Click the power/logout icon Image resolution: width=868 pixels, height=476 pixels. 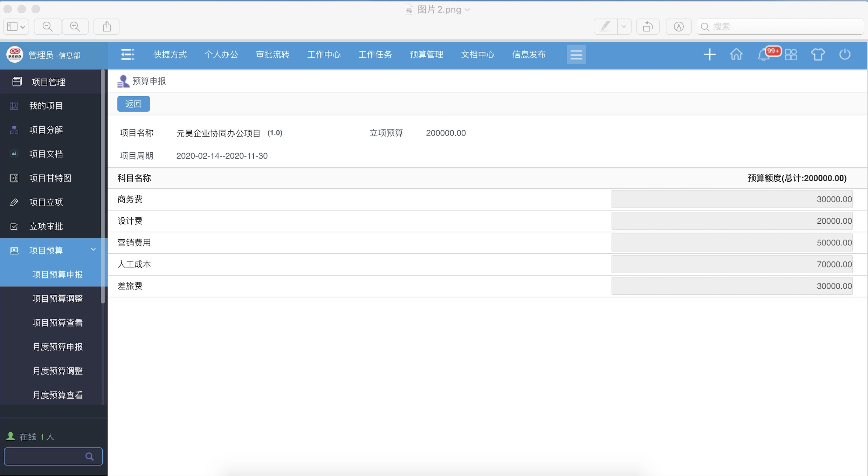click(845, 54)
